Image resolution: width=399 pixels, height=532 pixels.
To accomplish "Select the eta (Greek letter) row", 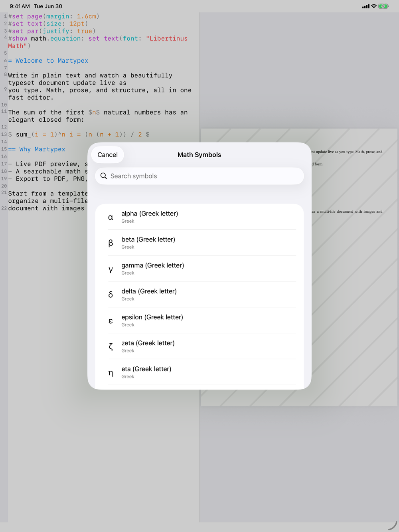I will tap(199, 372).
